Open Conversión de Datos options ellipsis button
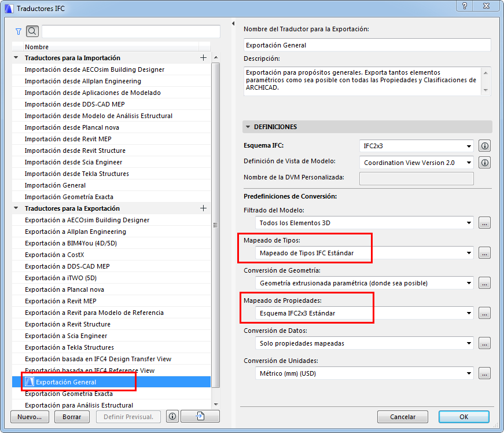This screenshot has width=504, height=433. [x=485, y=343]
